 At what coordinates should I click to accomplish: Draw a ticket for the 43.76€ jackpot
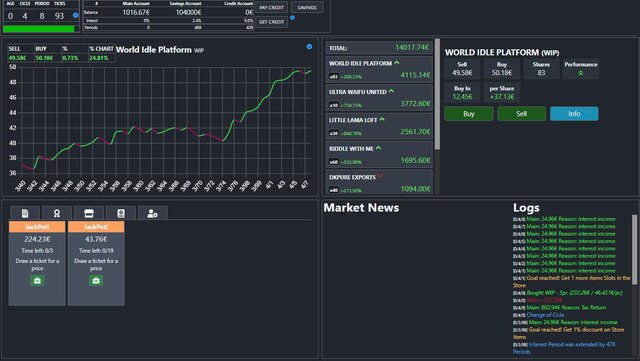click(96, 281)
